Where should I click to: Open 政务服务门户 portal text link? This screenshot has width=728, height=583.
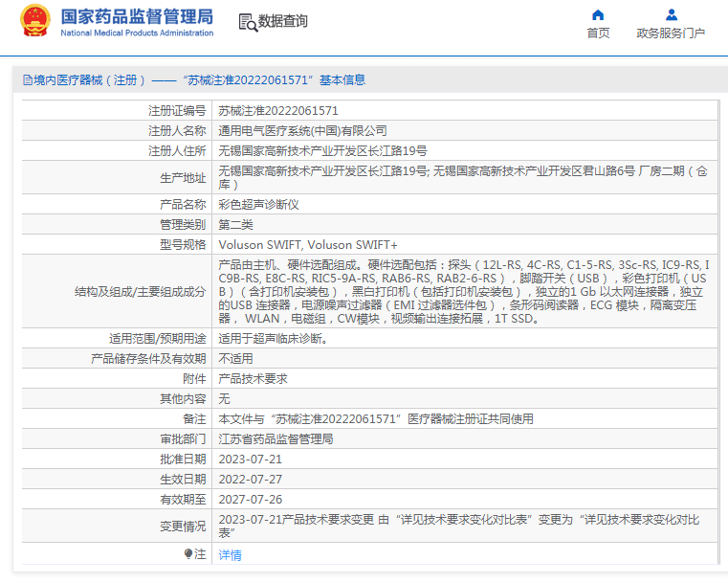coord(671,33)
